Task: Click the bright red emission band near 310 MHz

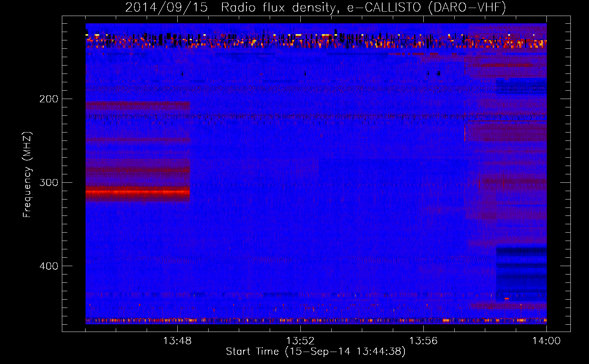Action: pyautogui.click(x=138, y=192)
